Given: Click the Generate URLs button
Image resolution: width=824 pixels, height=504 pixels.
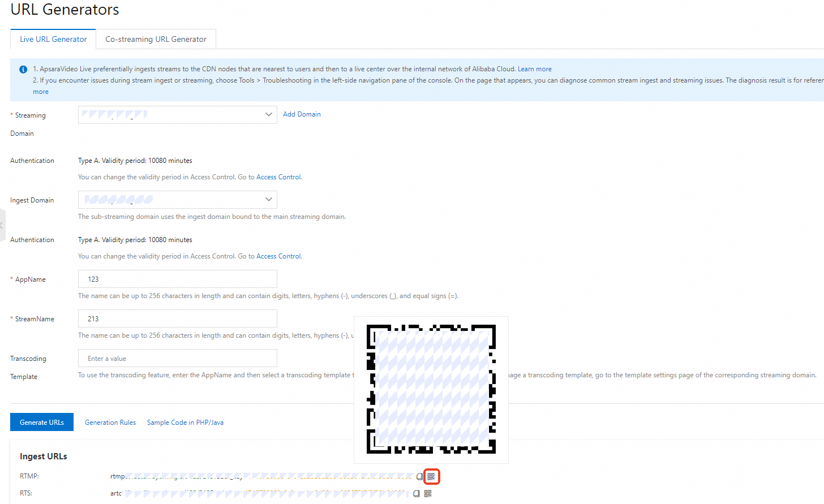Looking at the screenshot, I should point(42,422).
